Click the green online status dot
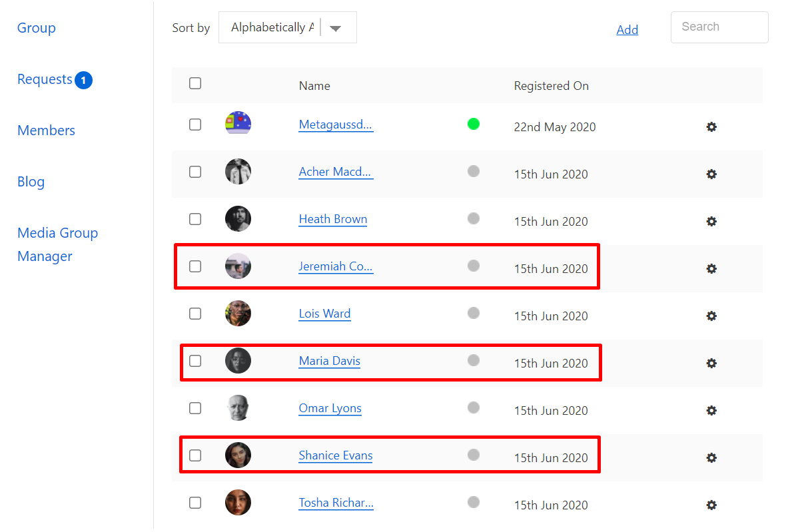 (x=474, y=124)
